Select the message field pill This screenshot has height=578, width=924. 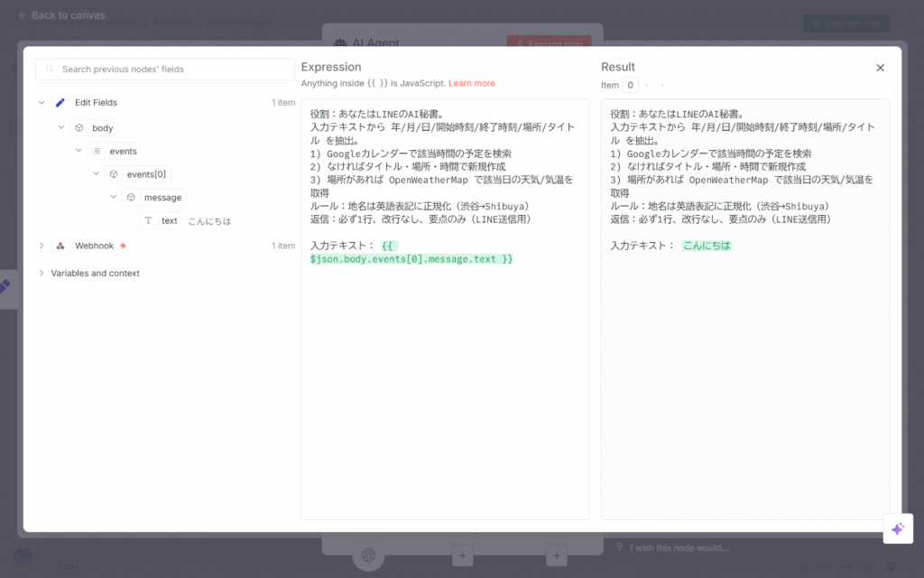[x=162, y=197]
